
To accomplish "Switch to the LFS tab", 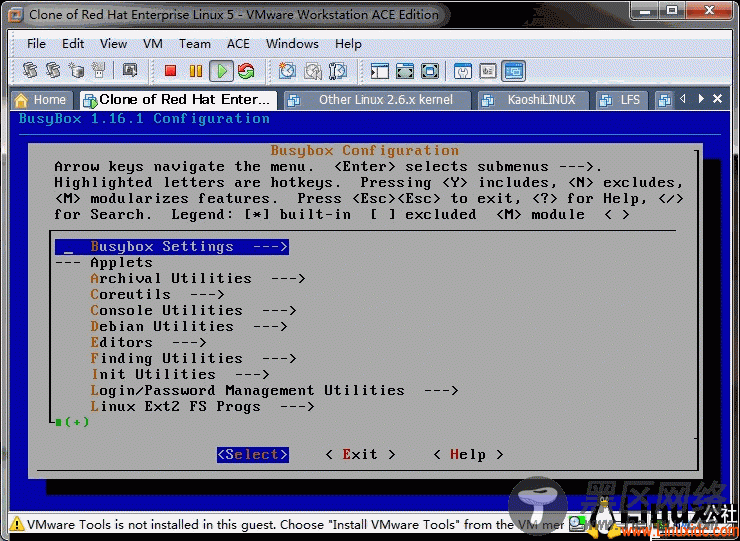I will pyautogui.click(x=620, y=100).
